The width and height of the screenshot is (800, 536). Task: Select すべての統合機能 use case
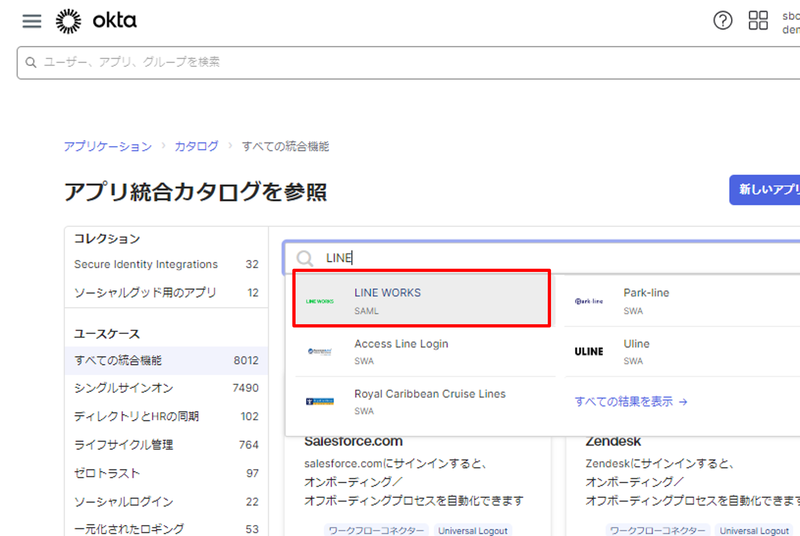(x=166, y=361)
